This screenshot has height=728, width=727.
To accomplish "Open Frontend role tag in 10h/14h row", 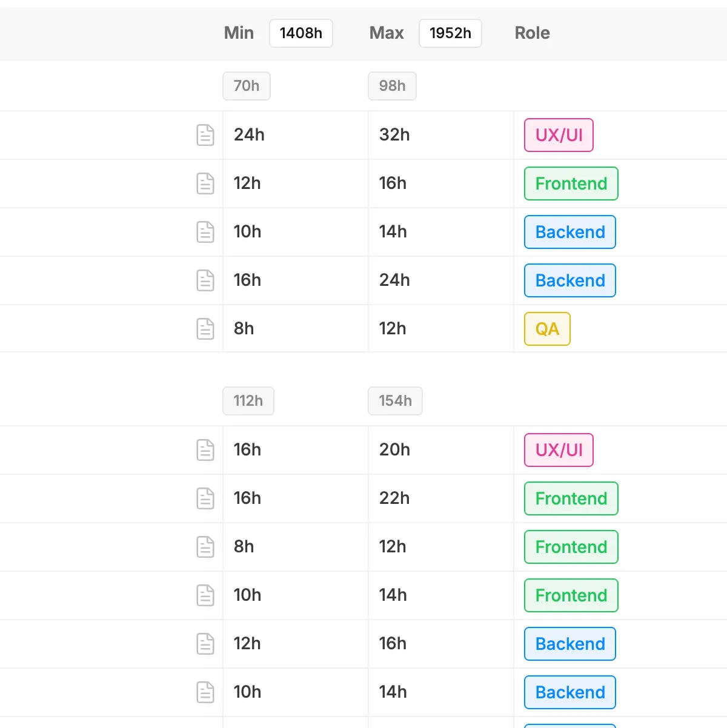I will tap(571, 595).
